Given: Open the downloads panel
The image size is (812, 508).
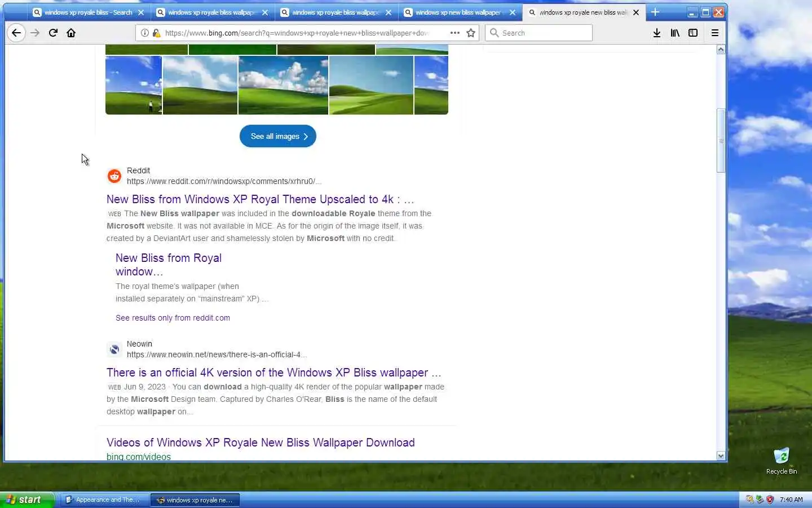Looking at the screenshot, I should 657,33.
